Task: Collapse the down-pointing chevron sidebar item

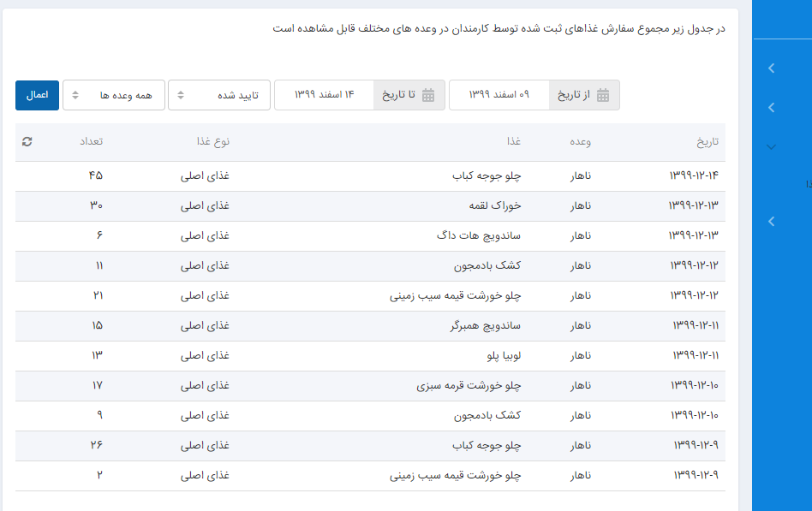Action: click(x=772, y=147)
